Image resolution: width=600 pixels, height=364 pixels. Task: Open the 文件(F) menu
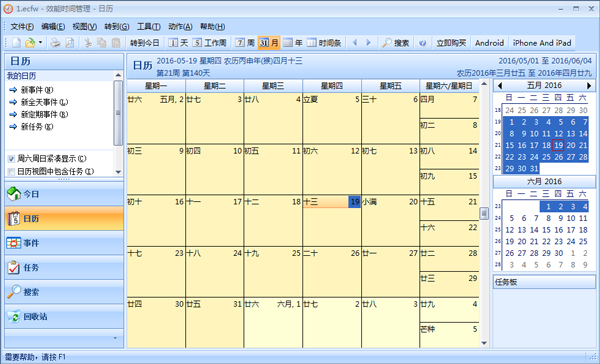tap(22, 26)
